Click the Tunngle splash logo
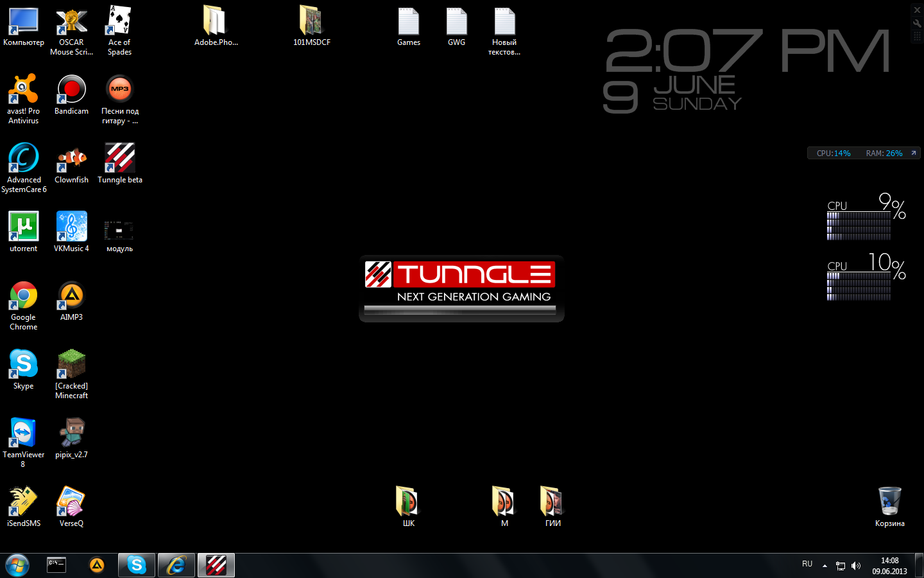924x578 pixels. pyautogui.click(x=461, y=289)
